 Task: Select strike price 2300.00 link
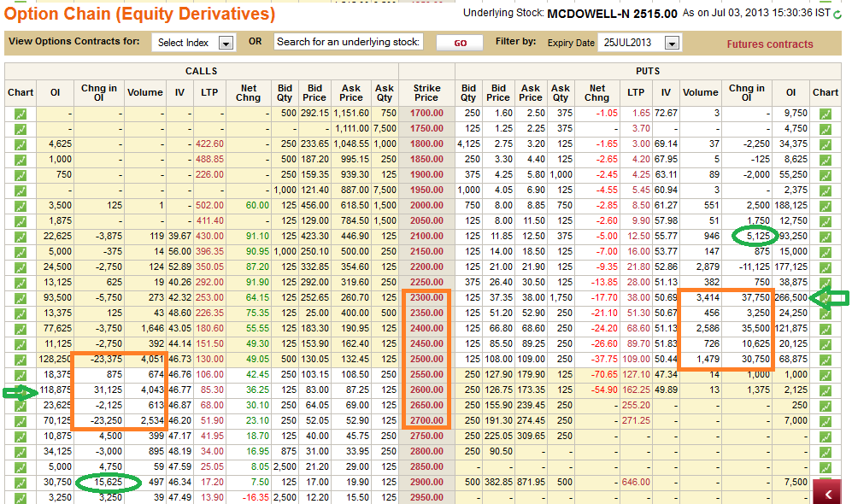coord(426,297)
